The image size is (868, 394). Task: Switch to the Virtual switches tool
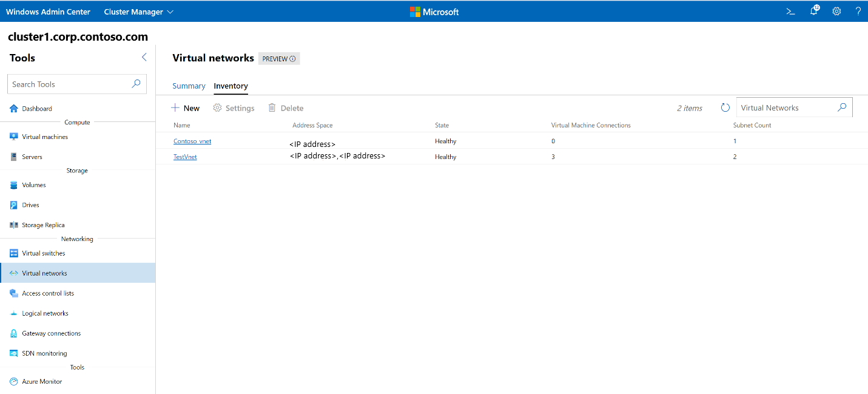tap(43, 253)
